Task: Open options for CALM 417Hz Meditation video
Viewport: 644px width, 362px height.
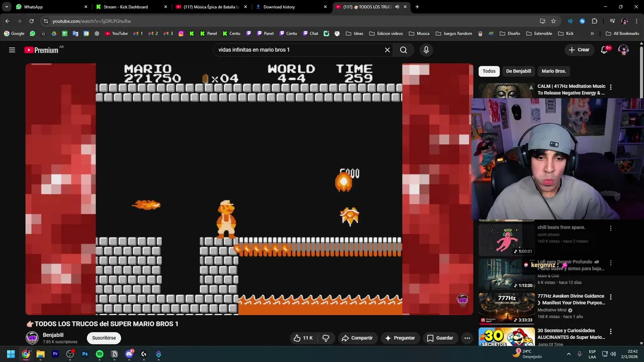Action: point(611,87)
